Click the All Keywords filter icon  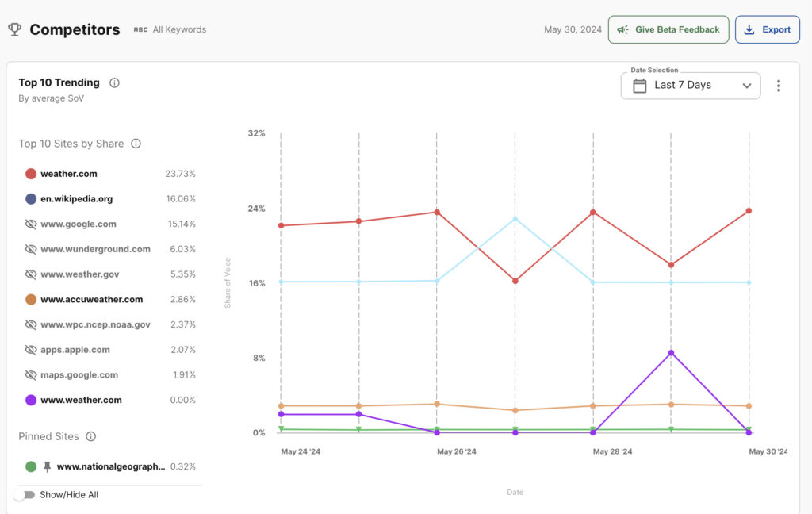pos(141,30)
